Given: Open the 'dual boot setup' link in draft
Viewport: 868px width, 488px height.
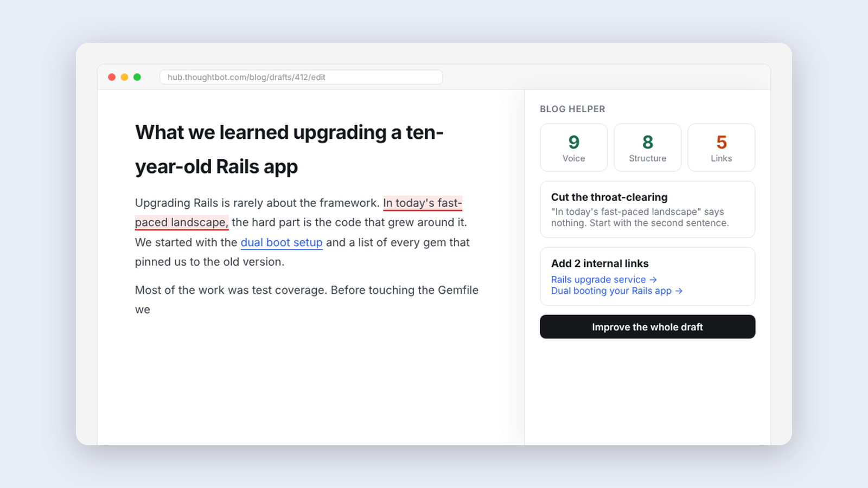Looking at the screenshot, I should click(x=282, y=242).
